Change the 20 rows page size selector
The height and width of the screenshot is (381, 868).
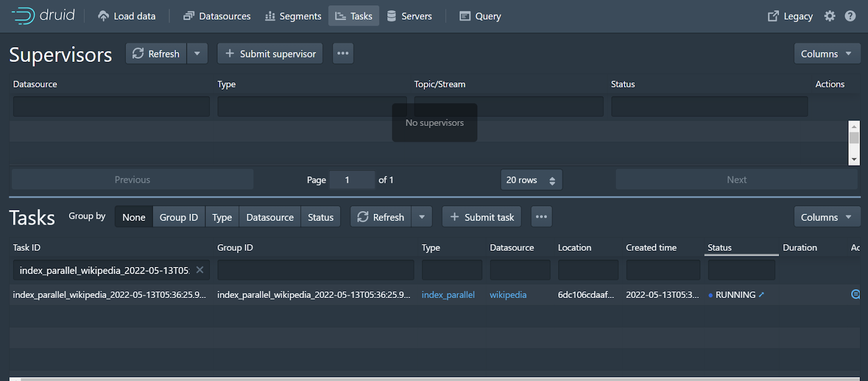pyautogui.click(x=531, y=180)
